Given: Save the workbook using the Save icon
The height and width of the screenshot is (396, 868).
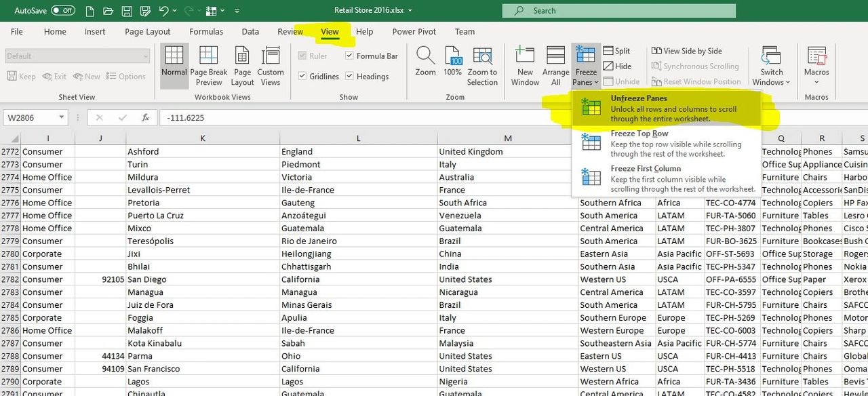Looking at the screenshot, I should pyautogui.click(x=127, y=11).
